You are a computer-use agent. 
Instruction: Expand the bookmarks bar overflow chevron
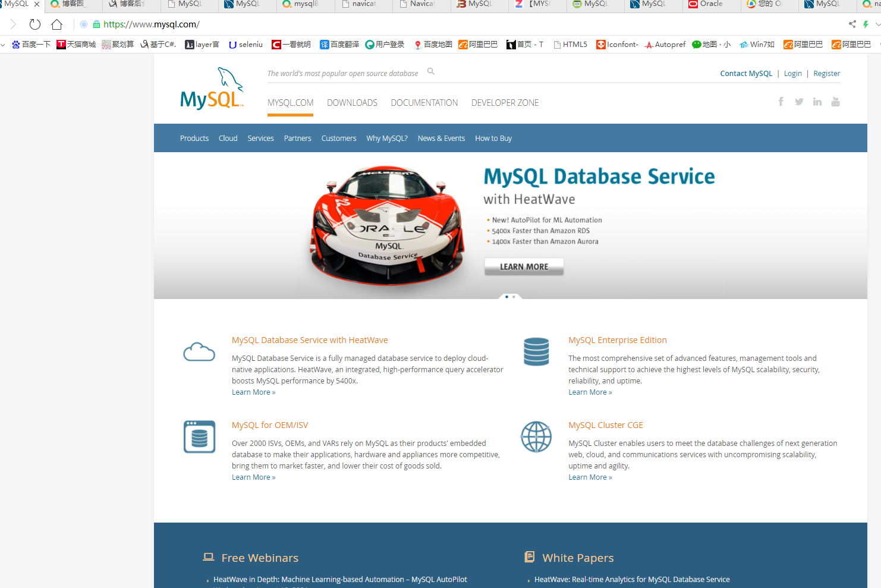[x=3, y=45]
